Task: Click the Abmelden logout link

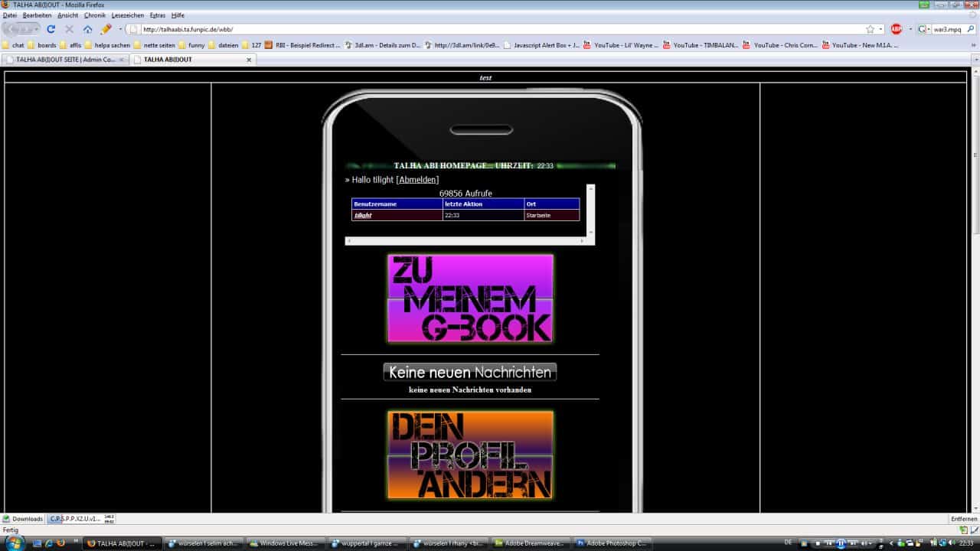Action: (x=417, y=180)
